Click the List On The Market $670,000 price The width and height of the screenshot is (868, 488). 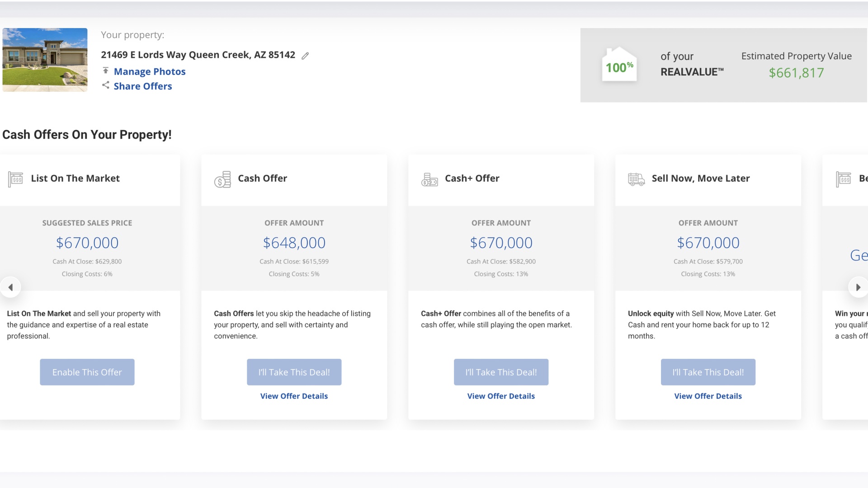pos(87,243)
